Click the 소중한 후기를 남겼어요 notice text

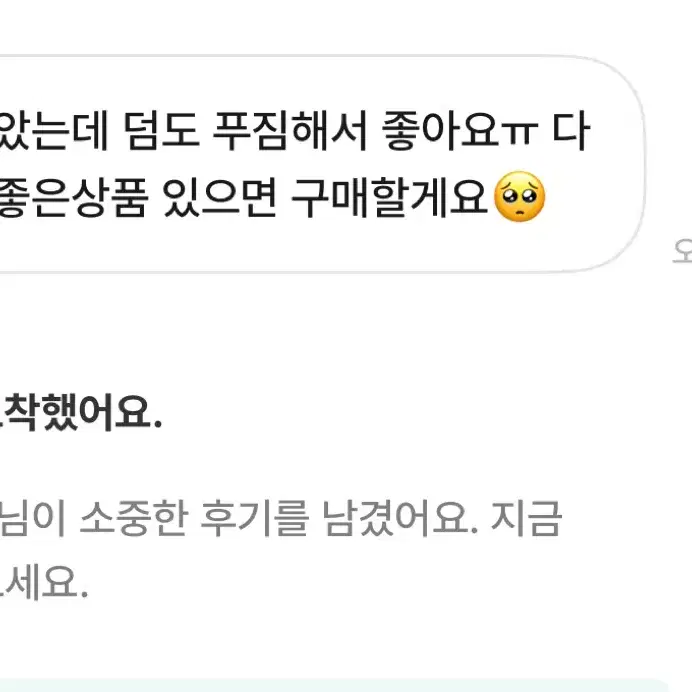coord(279,518)
